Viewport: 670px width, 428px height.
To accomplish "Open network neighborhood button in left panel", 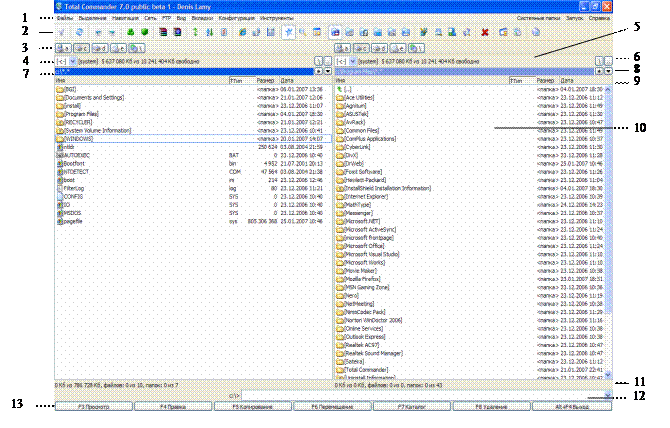I will [x=136, y=48].
